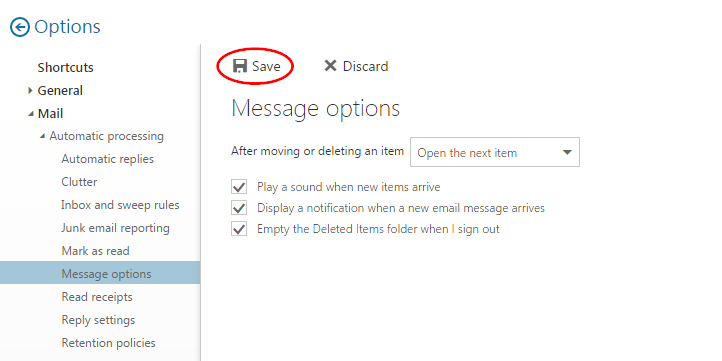
Task: Click the Save floppy disk icon
Action: (239, 66)
